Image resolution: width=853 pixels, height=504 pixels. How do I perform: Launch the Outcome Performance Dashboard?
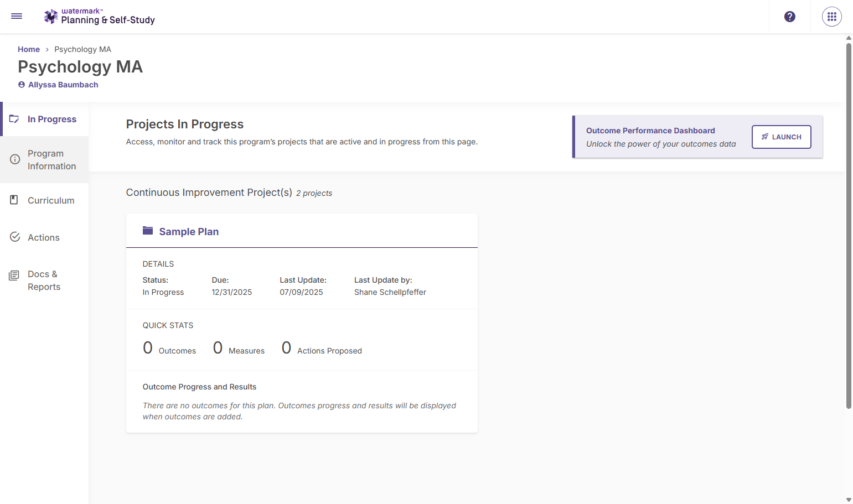point(781,137)
